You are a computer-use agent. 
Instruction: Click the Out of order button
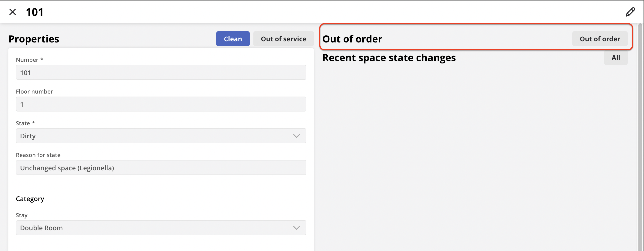tap(599, 39)
